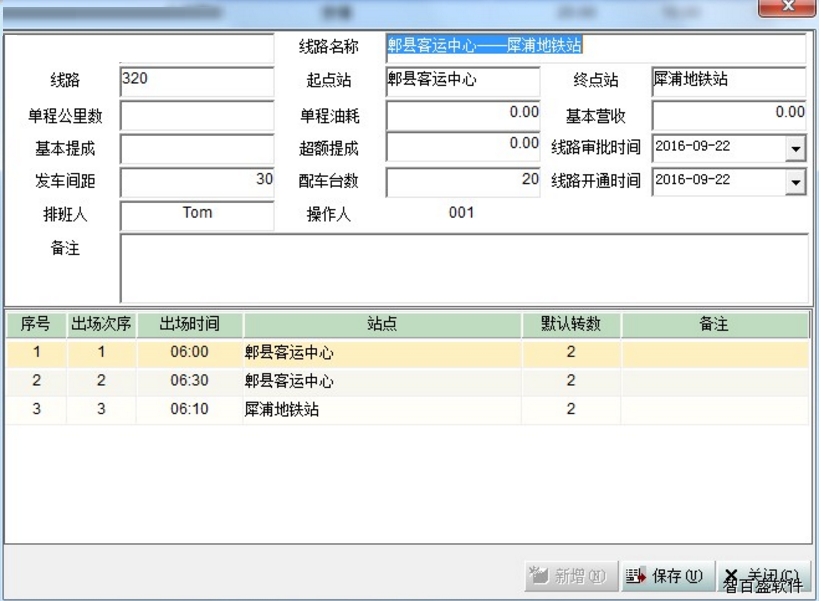The width and height of the screenshot is (821, 601).
Task: Click the 基本营收 field
Action: pos(729,115)
